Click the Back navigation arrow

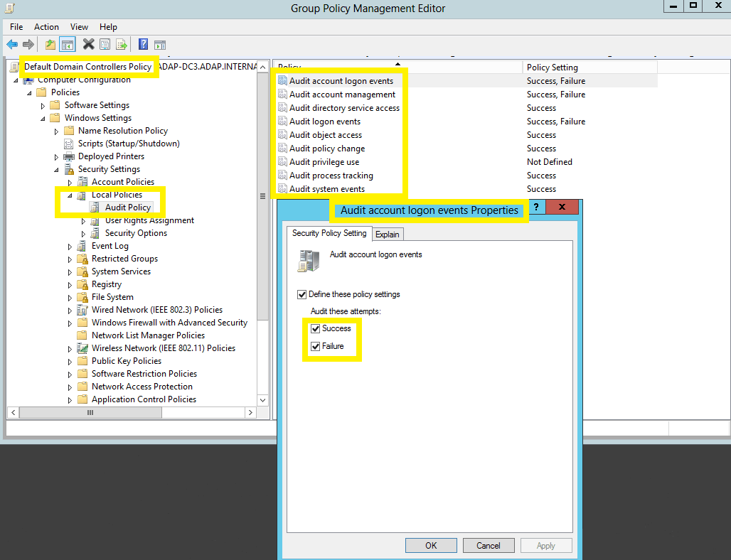13,44
